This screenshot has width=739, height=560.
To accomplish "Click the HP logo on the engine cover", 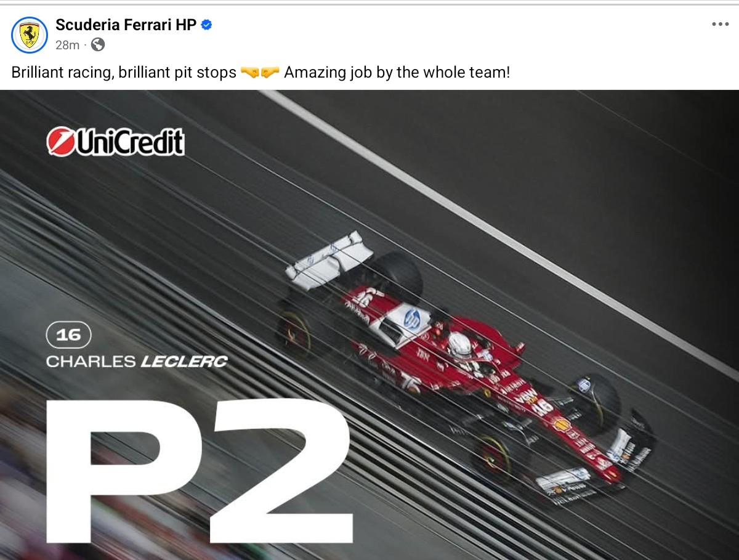I will tap(412, 319).
